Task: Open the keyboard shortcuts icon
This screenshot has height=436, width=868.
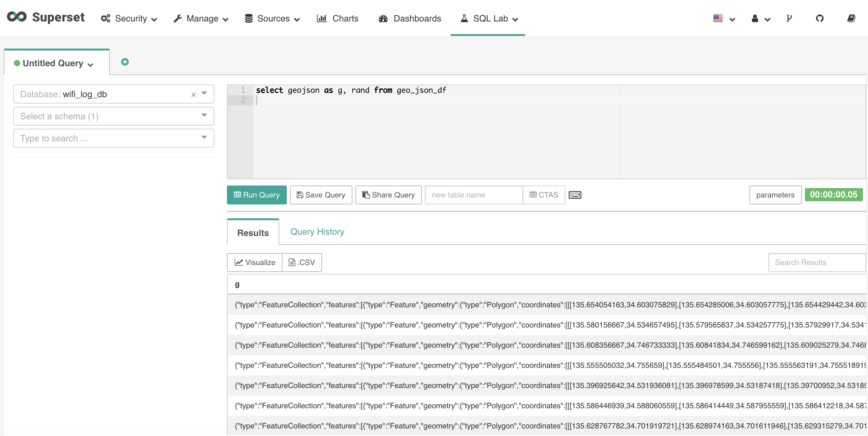Action: point(575,195)
